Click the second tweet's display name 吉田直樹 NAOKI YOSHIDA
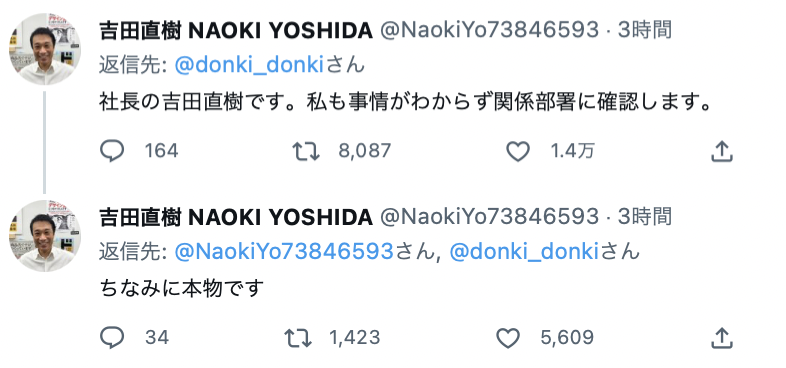 (x=236, y=217)
